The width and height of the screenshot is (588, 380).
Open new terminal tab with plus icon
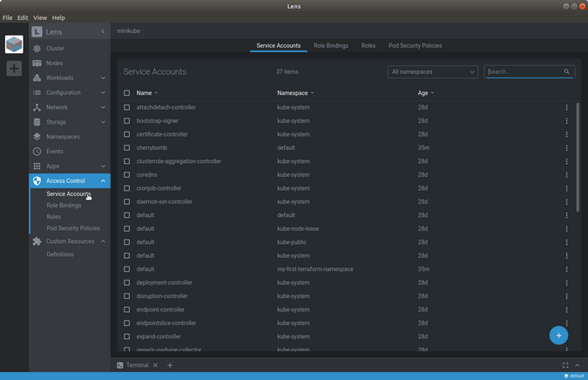(170, 365)
